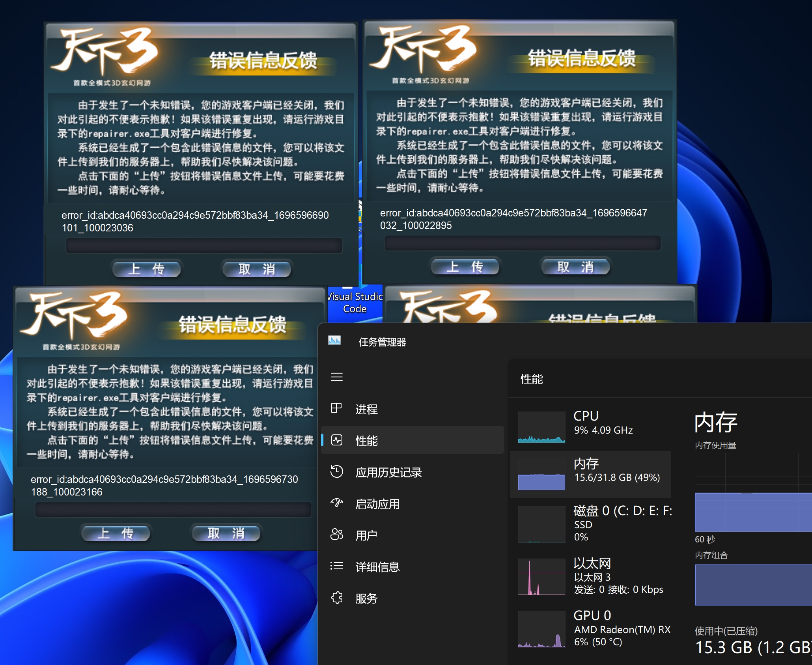This screenshot has height=665, width=812.
Task: Click the 任务管理器 window title
Action: tap(382, 342)
